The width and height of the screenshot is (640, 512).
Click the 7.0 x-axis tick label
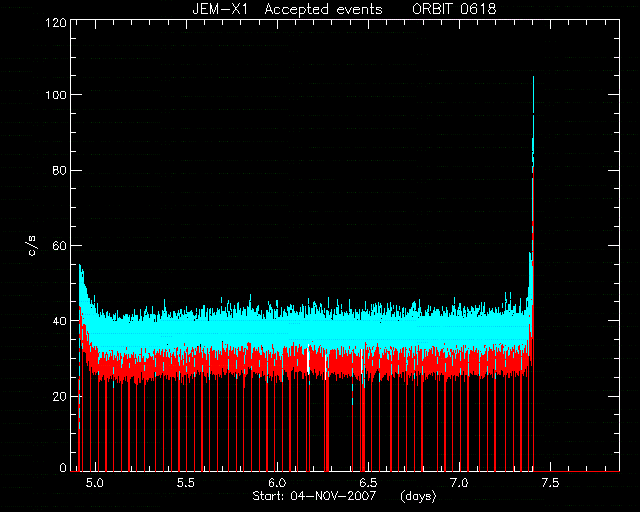(459, 483)
